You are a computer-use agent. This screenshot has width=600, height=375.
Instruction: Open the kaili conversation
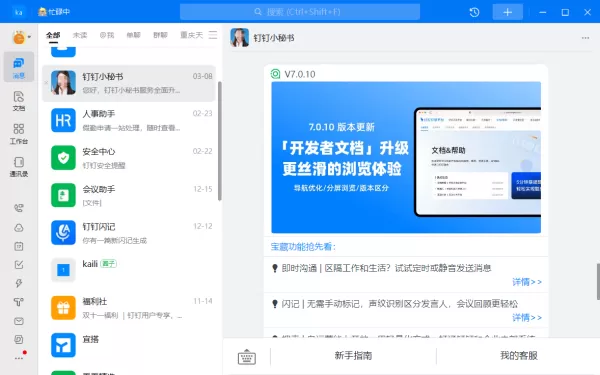(129, 271)
